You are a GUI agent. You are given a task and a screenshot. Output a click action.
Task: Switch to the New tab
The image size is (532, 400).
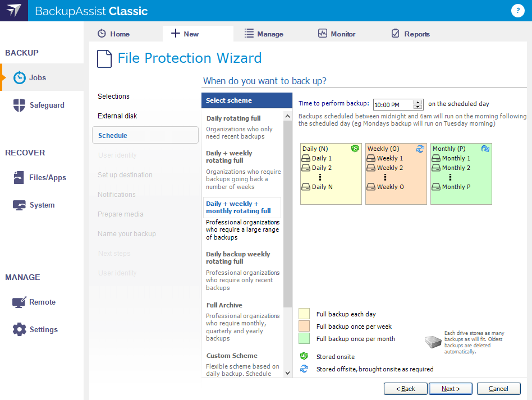click(198, 34)
